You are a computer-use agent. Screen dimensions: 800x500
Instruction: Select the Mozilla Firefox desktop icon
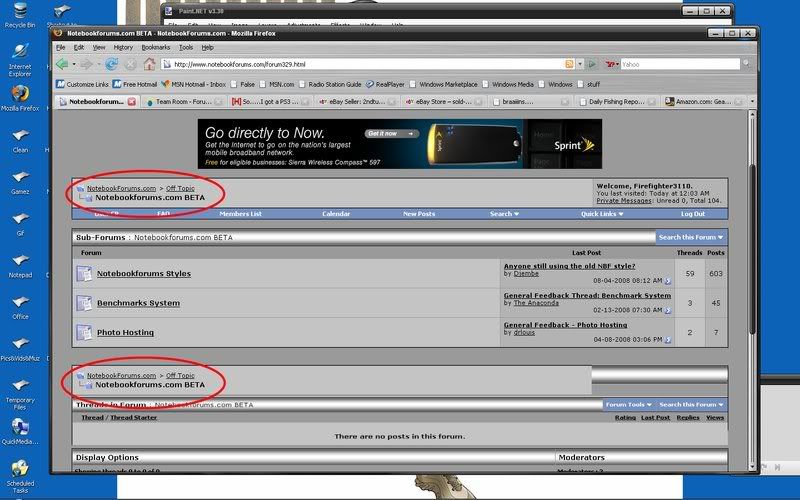[20, 98]
